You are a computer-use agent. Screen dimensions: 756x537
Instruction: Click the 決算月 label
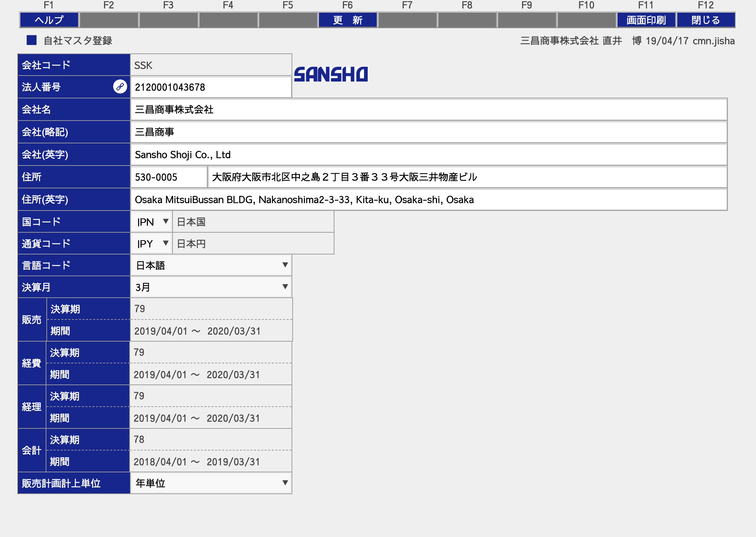(36, 287)
